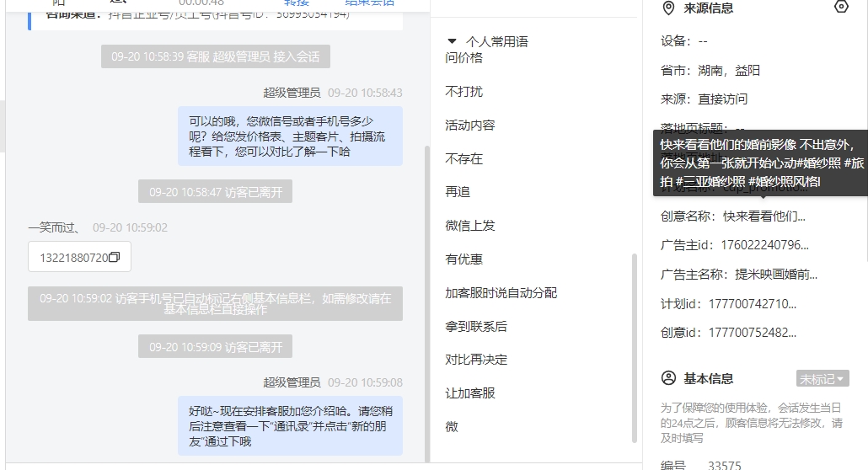The height and width of the screenshot is (470, 868).
Task: Select the quick phrase 不打扰
Action: (x=463, y=91)
